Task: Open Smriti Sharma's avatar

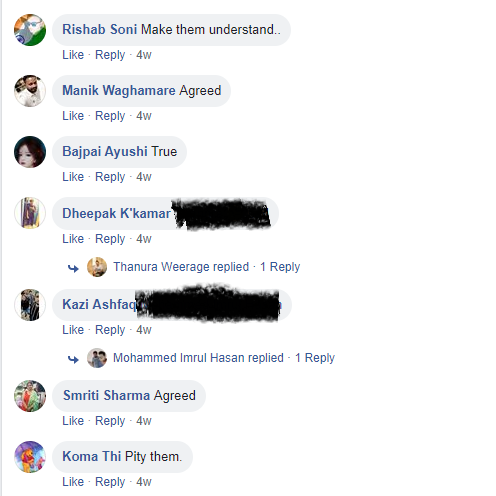Action: coord(30,396)
